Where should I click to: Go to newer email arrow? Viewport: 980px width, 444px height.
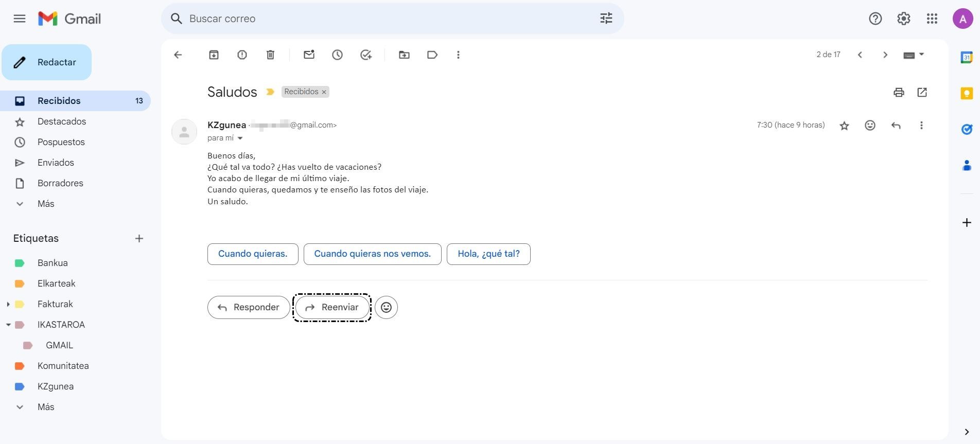[860, 55]
